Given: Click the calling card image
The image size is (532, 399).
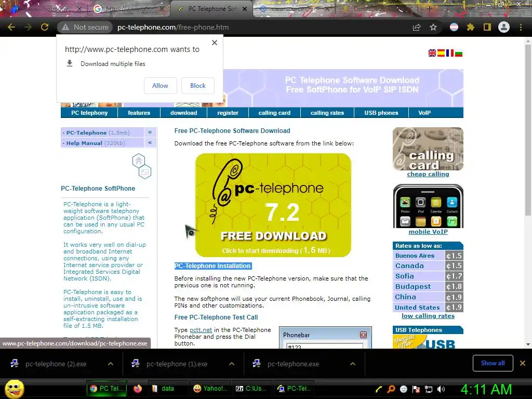Looking at the screenshot, I should [428, 149].
